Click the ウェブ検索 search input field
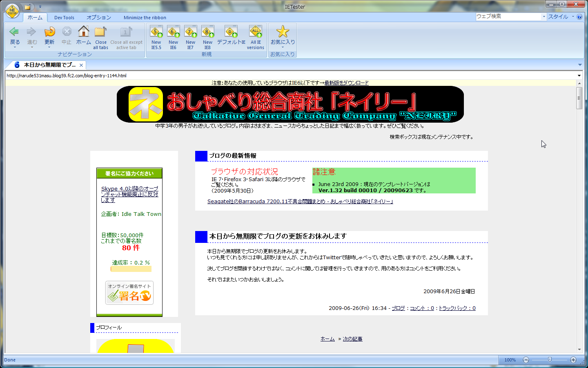This screenshot has width=588, height=368. coord(508,17)
